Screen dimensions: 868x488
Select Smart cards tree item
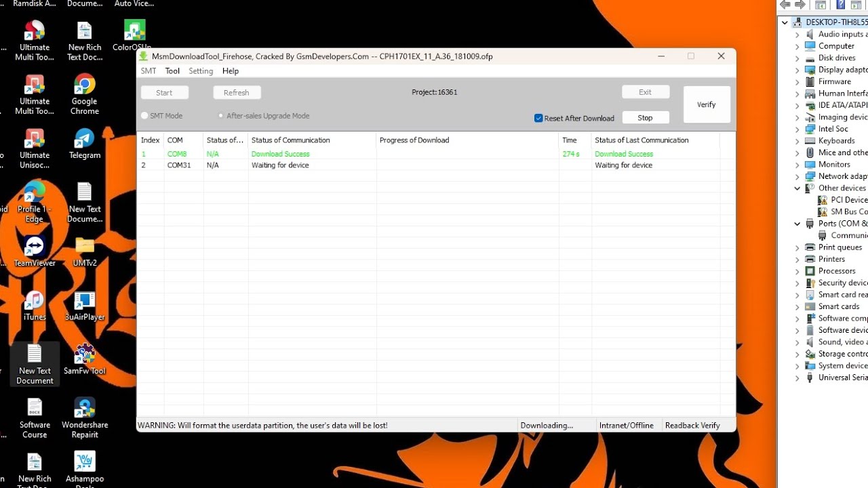(x=839, y=306)
